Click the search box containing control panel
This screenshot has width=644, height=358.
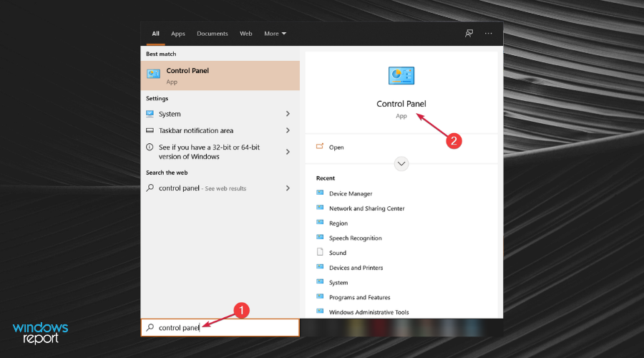[x=220, y=328]
